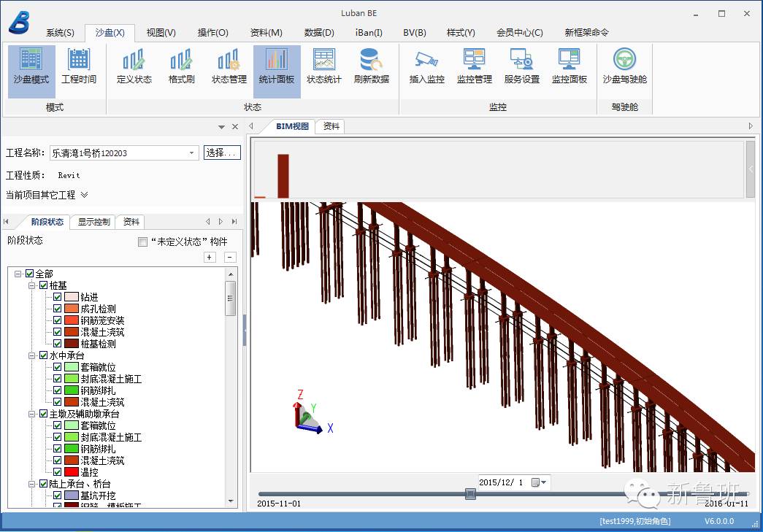Screen dimensions: 763x532
Task: Expand 当前项目其它工程 chevron
Action: click(84, 195)
